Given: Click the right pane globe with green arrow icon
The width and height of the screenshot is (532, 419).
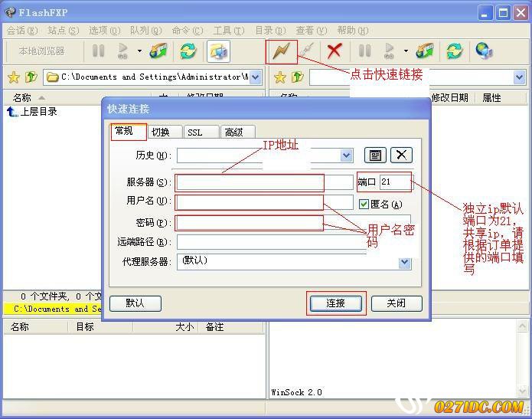Looking at the screenshot, I should (x=424, y=51).
